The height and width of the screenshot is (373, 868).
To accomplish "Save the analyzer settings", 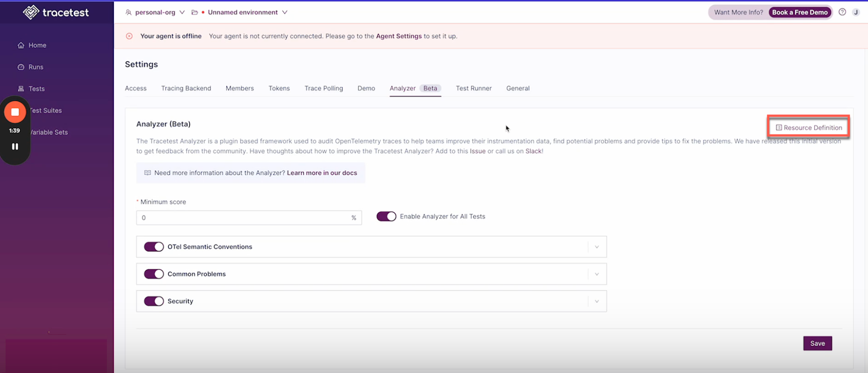I will tap(817, 343).
